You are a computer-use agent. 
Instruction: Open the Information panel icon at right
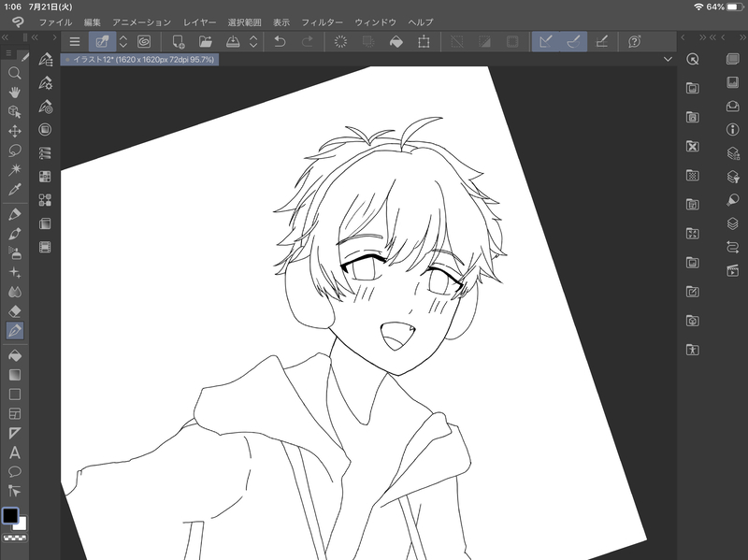coord(733,129)
